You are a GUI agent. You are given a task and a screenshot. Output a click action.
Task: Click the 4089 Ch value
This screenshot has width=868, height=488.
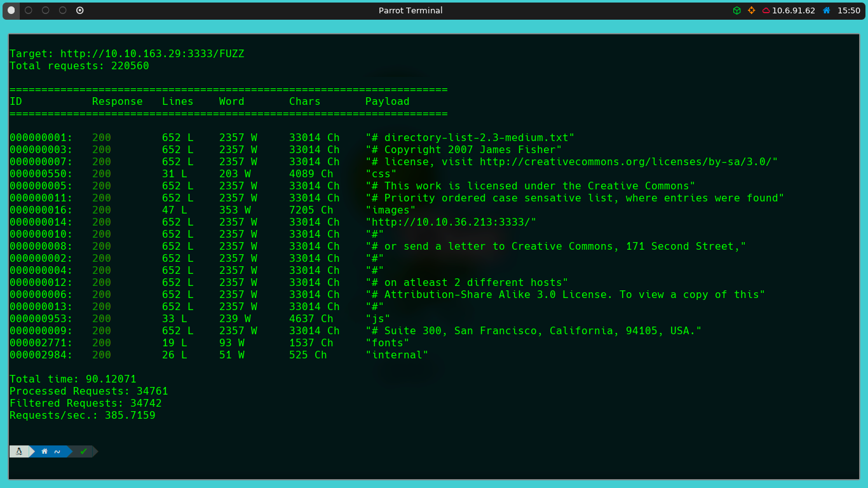311,174
